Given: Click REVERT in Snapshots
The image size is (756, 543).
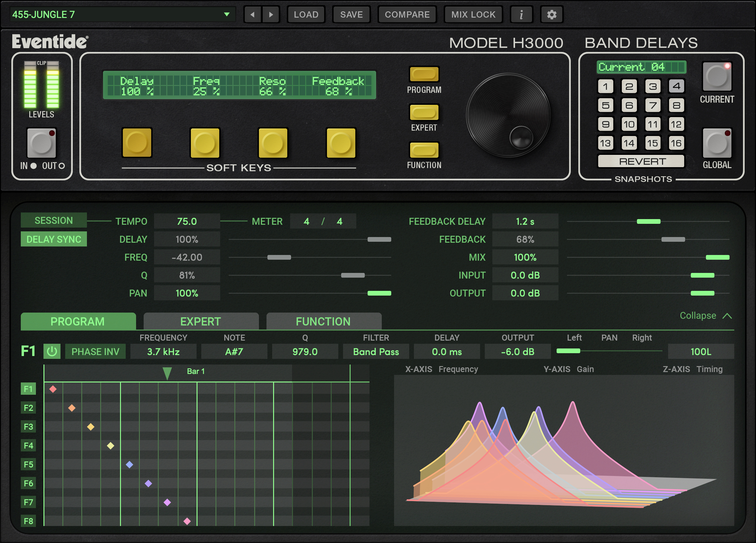Looking at the screenshot, I should (641, 161).
